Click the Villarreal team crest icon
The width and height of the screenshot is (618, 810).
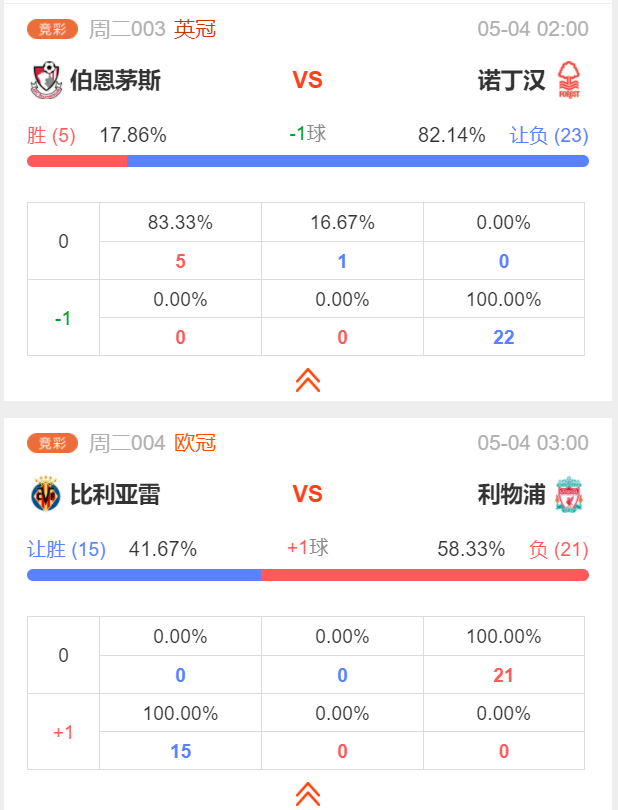[x=45, y=494]
